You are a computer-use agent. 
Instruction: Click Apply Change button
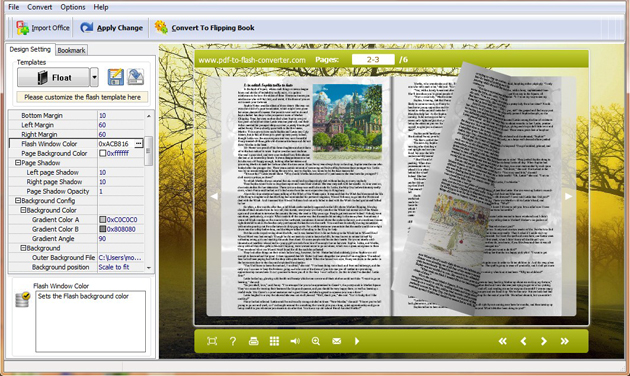click(x=112, y=28)
